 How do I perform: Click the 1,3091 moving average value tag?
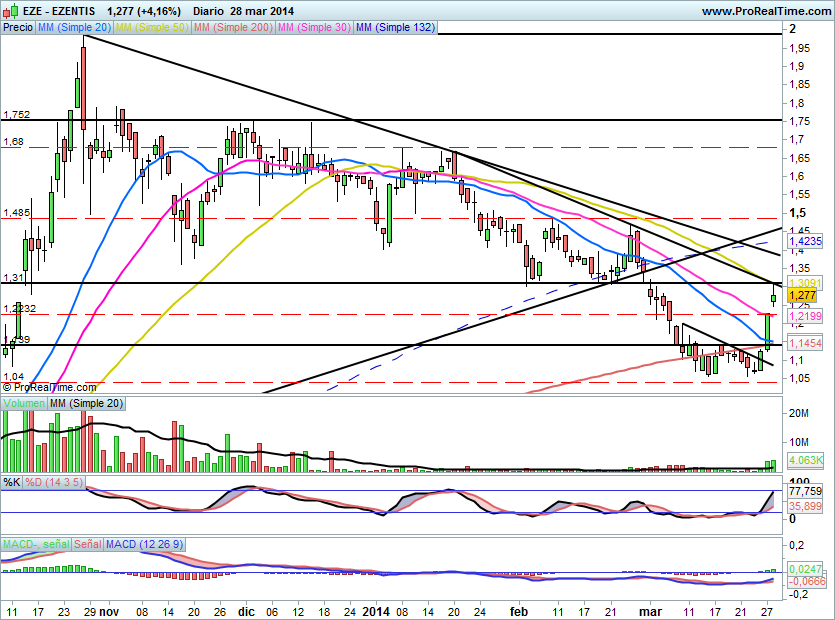coord(805,283)
